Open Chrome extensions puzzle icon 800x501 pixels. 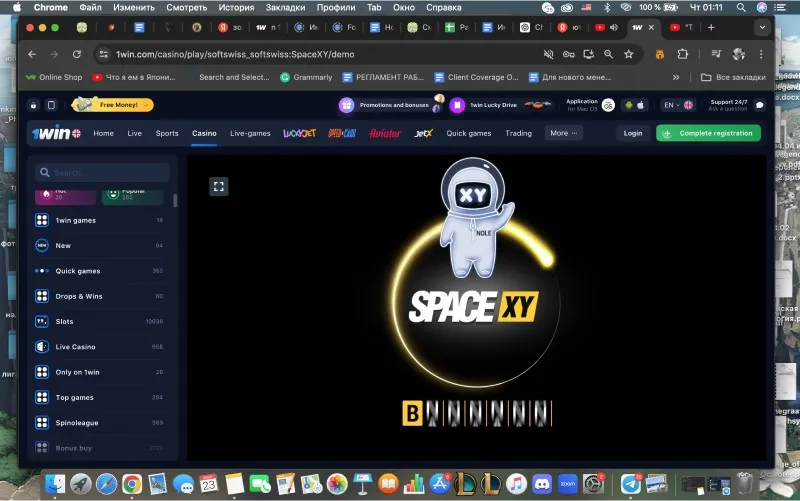tap(682, 54)
